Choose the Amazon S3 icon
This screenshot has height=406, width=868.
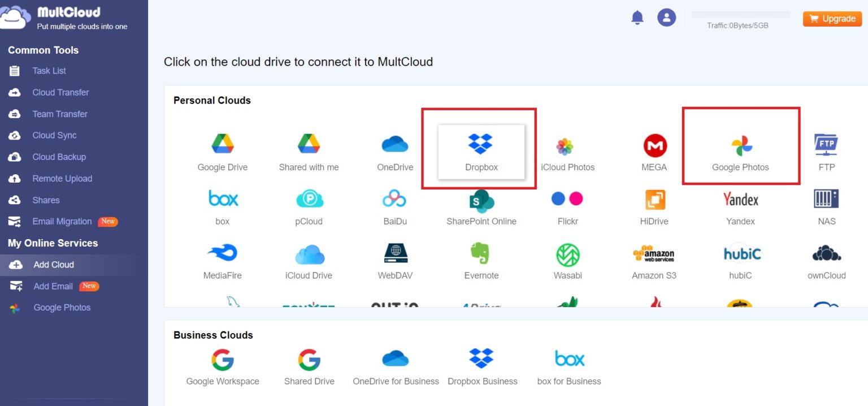654,255
